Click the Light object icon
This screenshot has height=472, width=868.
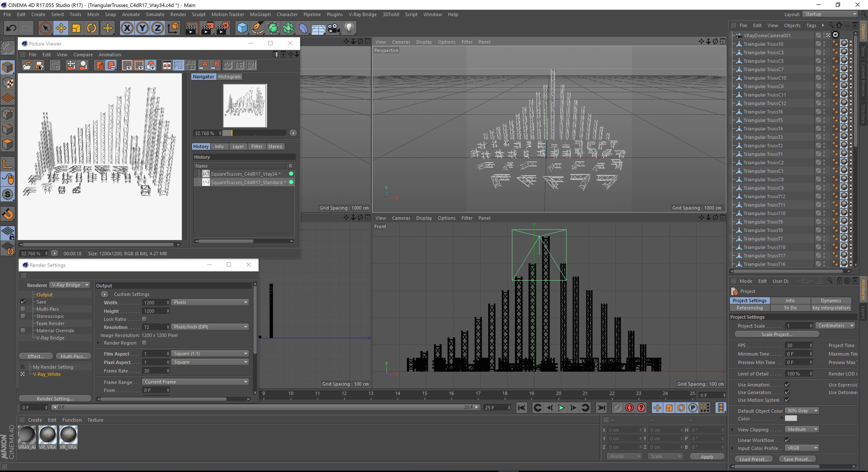[x=349, y=28]
